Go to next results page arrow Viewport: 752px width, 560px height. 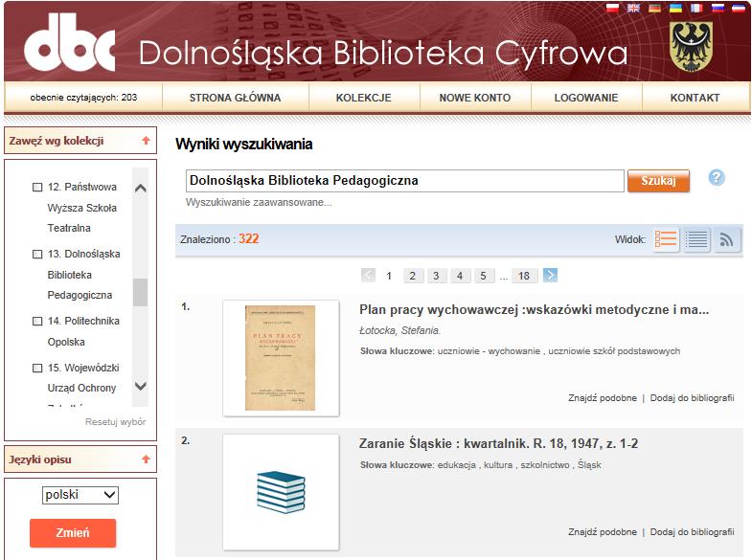point(550,275)
